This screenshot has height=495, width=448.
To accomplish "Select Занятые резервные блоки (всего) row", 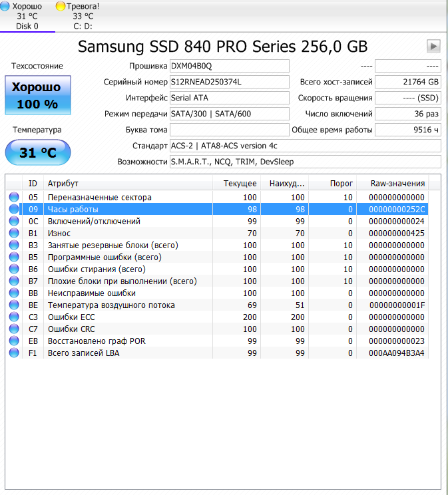I will 218,246.
